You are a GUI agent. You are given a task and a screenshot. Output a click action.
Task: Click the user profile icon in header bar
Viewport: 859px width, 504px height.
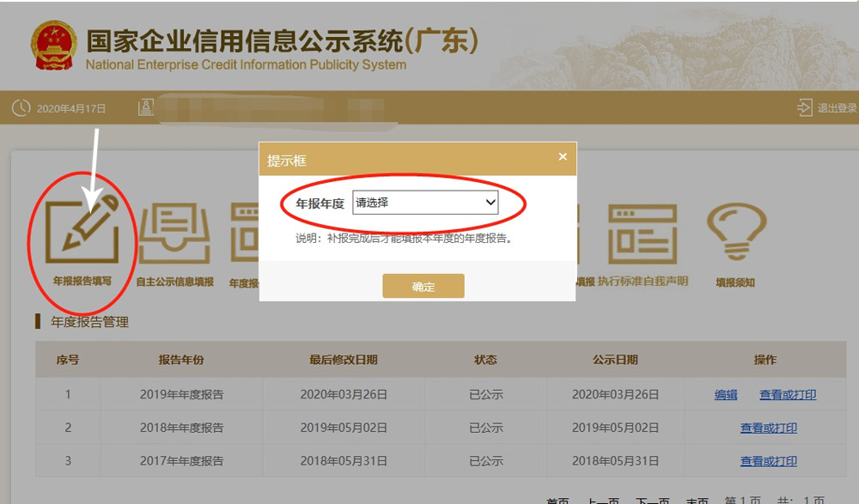pos(145,107)
